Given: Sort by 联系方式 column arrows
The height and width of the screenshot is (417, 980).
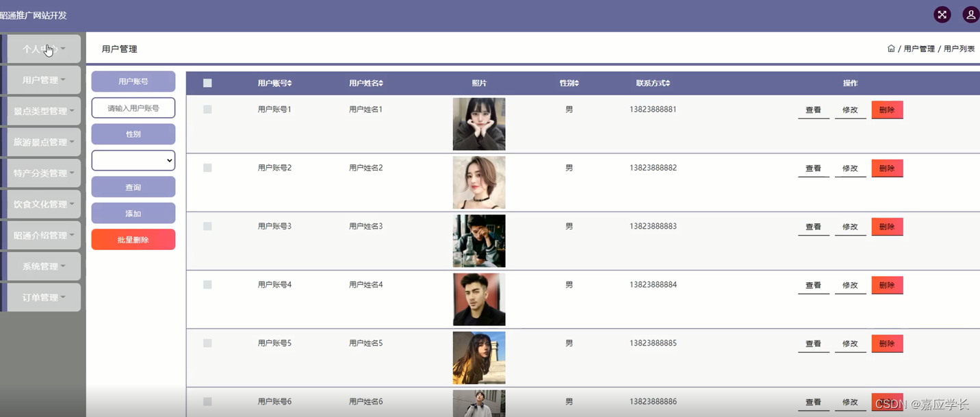Looking at the screenshot, I should [667, 84].
